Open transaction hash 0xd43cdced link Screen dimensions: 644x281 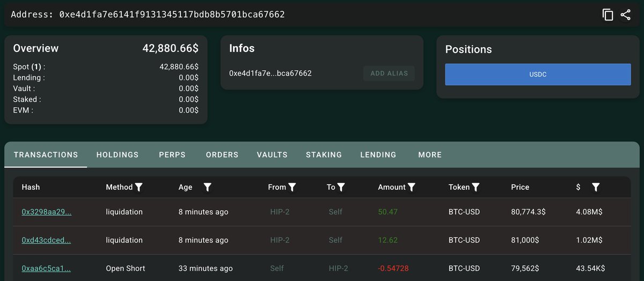point(46,240)
